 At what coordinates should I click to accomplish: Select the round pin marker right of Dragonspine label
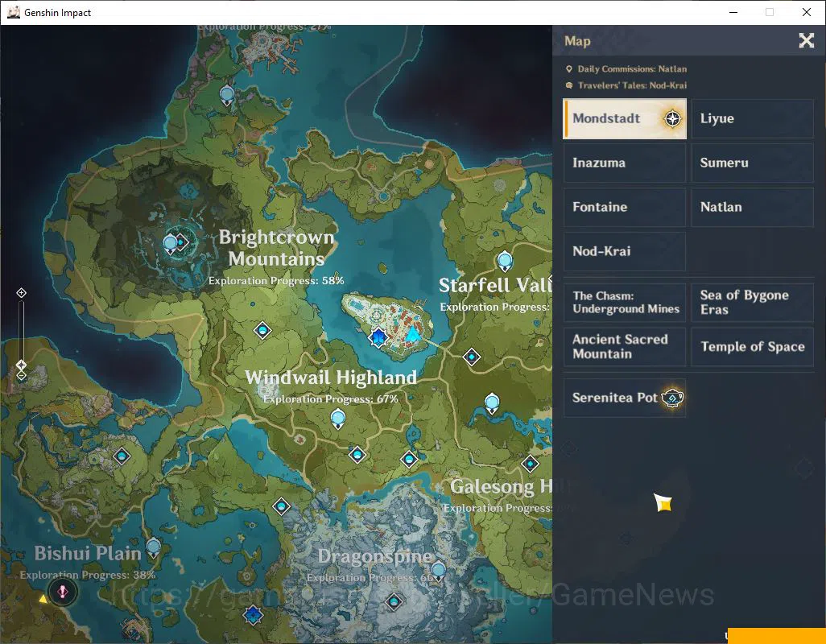click(438, 571)
